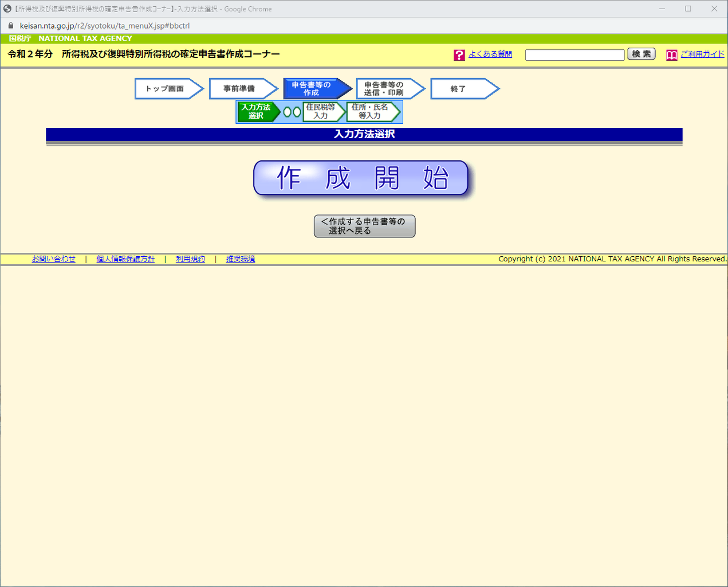This screenshot has width=728, height=587.
Task: Click the padlock site security icon
Action: tap(10, 26)
